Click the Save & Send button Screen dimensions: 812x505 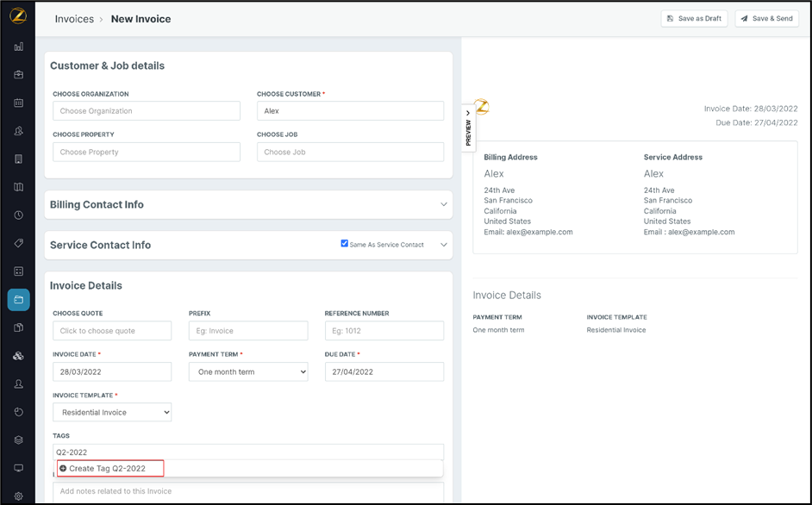coord(766,18)
